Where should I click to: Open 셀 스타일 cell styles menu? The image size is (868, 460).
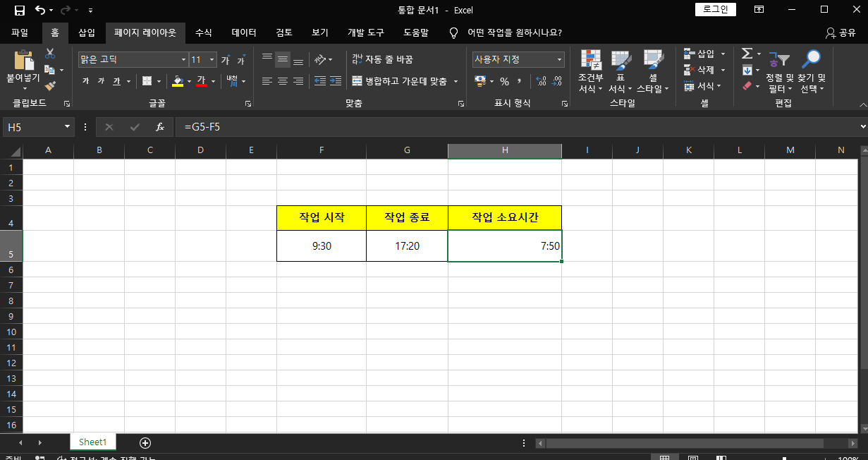[653, 71]
